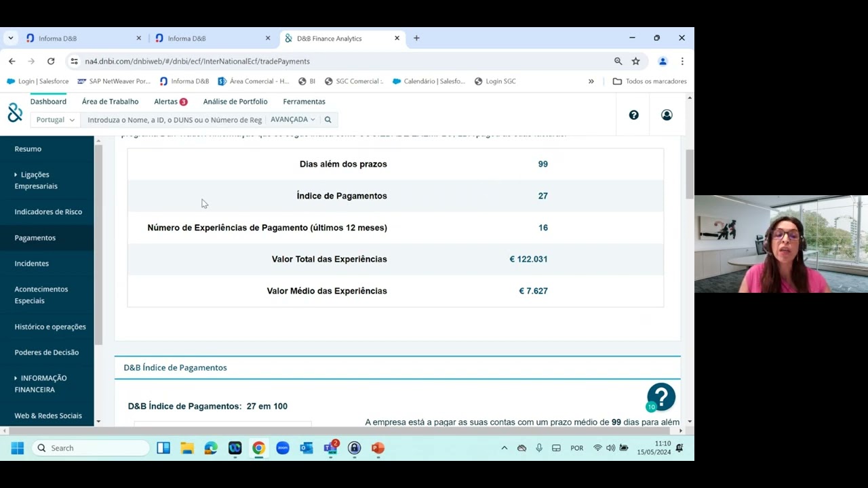Show more bookmarks with the chevron
The image size is (868, 488).
(591, 81)
